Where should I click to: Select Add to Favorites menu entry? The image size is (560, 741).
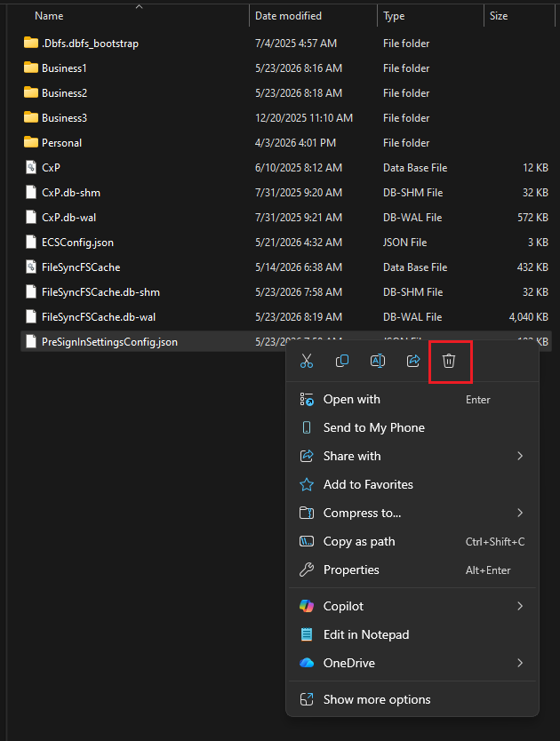pos(412,484)
